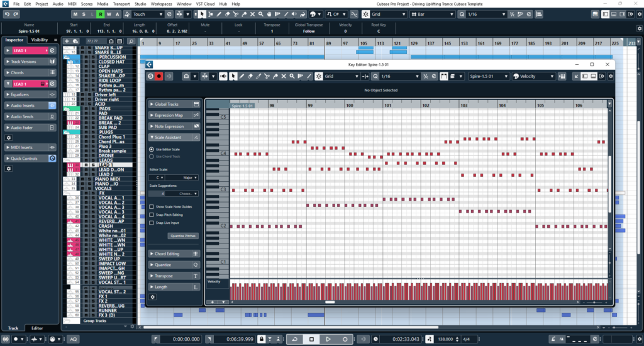This screenshot has height=346, width=644.
Task: Click the Quantize Pitches button
Action: click(183, 236)
